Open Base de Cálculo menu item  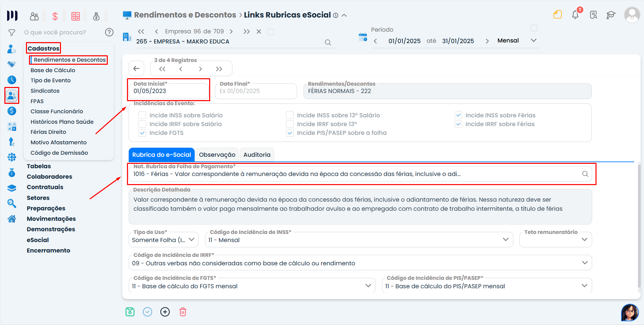(x=53, y=70)
